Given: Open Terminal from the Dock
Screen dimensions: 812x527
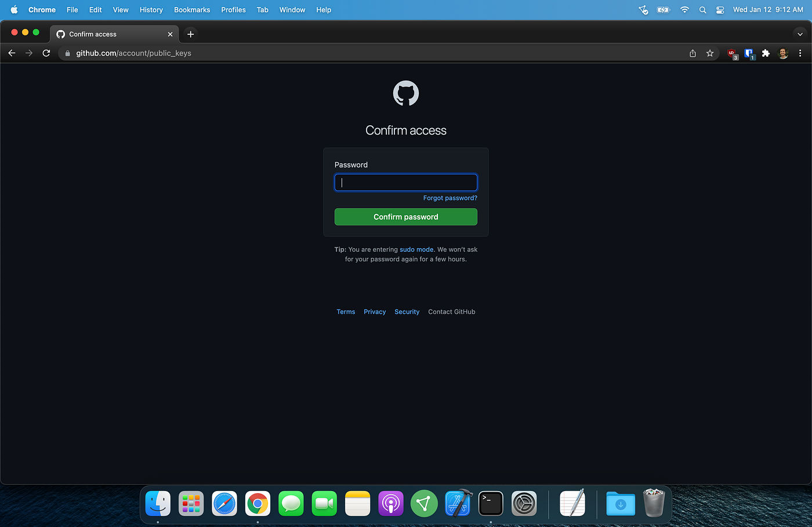Looking at the screenshot, I should (491, 503).
